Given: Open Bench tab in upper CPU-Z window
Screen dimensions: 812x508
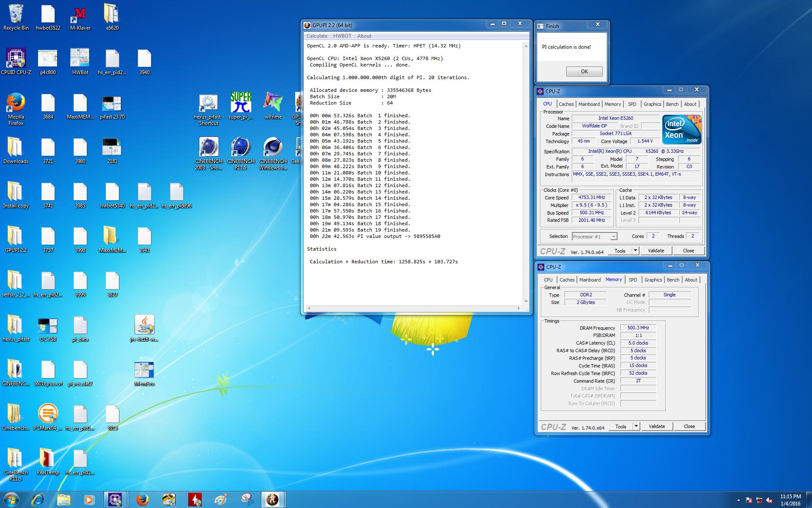Looking at the screenshot, I should click(x=672, y=104).
